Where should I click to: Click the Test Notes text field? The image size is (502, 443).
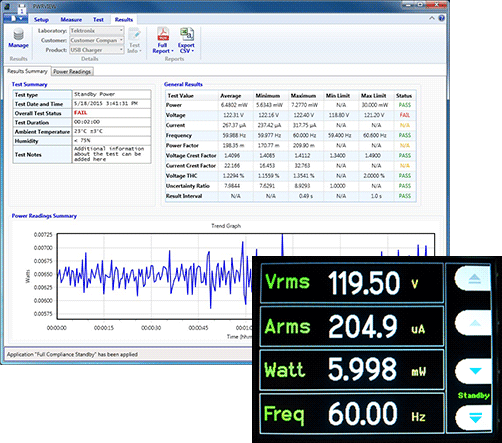pos(111,154)
